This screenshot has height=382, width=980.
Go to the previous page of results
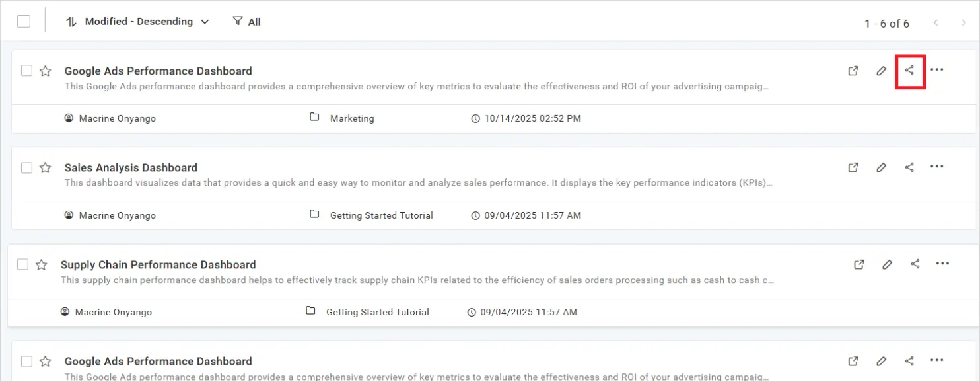tap(936, 23)
